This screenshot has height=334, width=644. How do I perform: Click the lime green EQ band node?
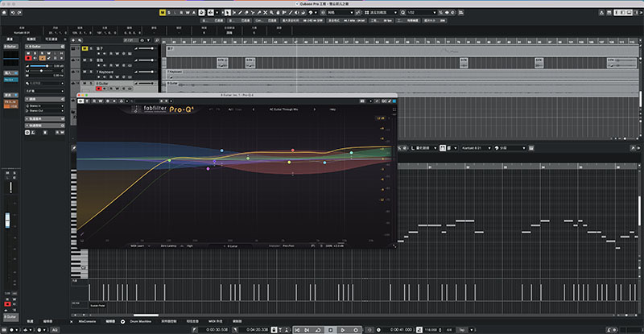pos(169,160)
